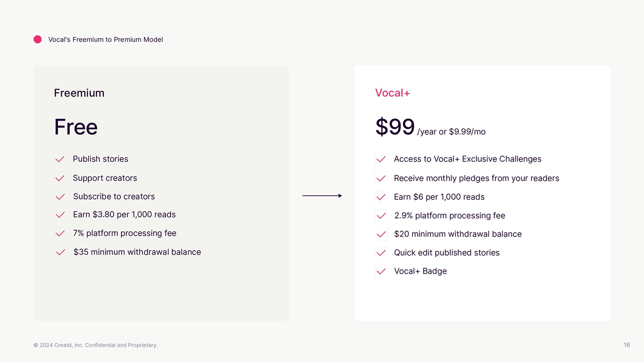This screenshot has width=644, height=362.
Task: Click the page number 16
Action: (x=626, y=345)
